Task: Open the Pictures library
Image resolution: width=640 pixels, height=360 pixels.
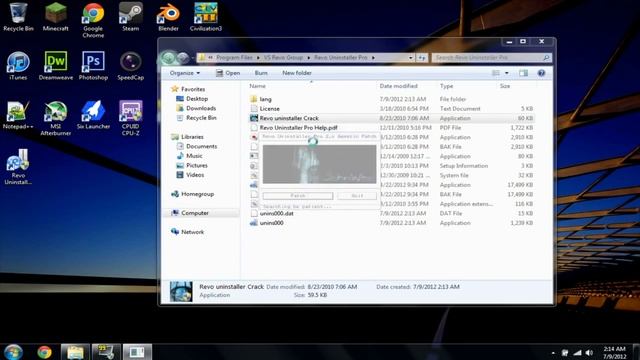Action: pos(196,165)
